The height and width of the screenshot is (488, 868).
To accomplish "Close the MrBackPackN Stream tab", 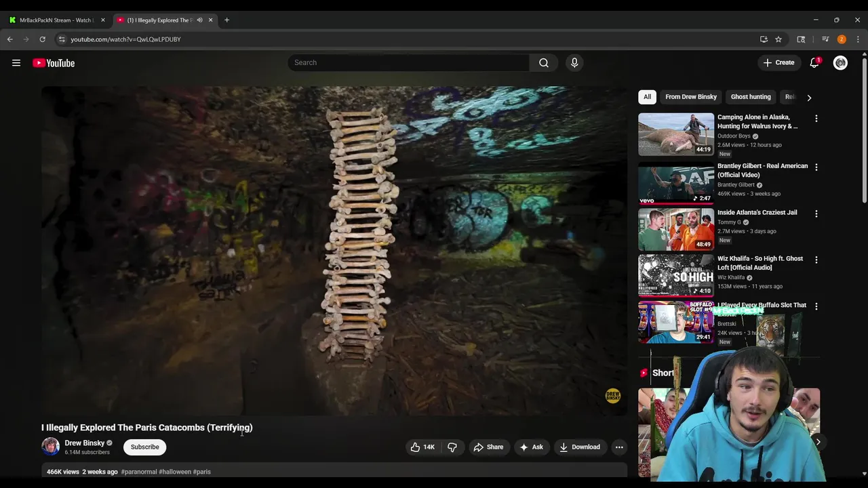I will coord(103,20).
